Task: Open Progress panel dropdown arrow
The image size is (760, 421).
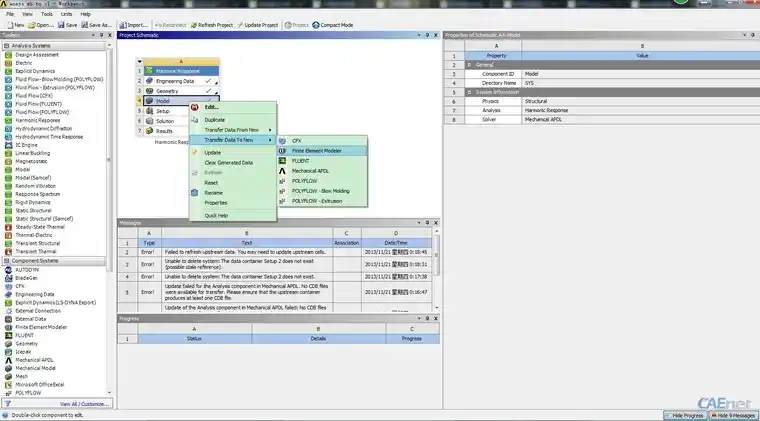Action: tap(419, 318)
